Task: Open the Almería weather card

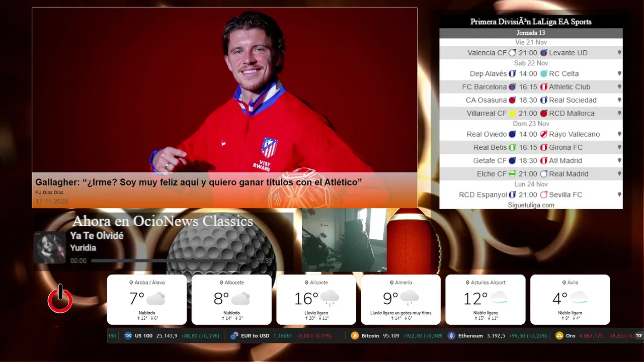Action: click(401, 300)
